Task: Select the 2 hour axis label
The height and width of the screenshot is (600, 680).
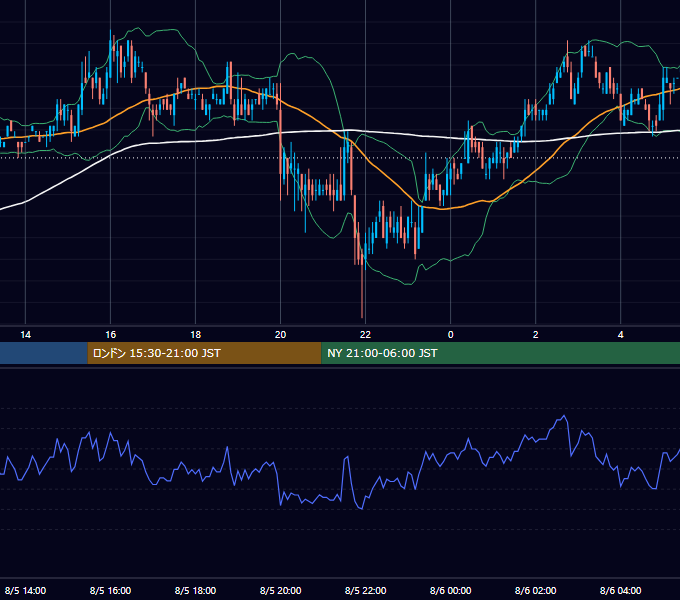Action: click(536, 335)
